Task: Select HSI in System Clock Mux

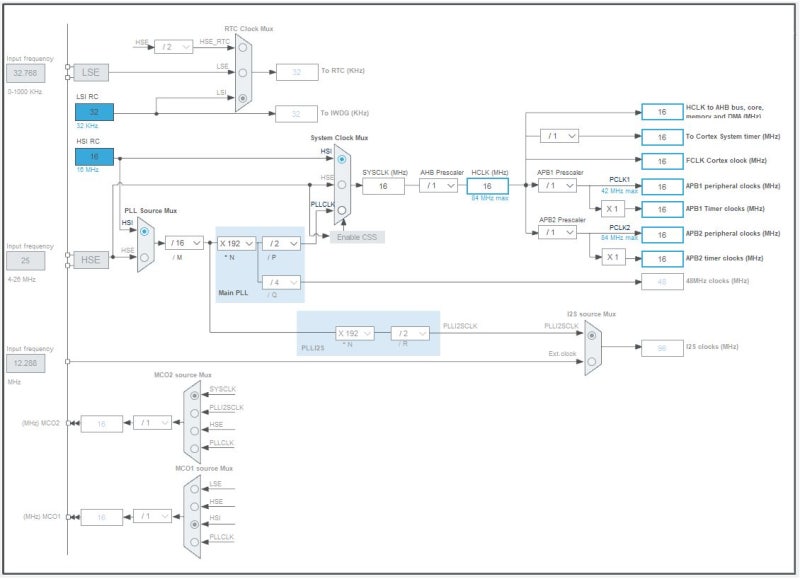Action: (x=342, y=159)
